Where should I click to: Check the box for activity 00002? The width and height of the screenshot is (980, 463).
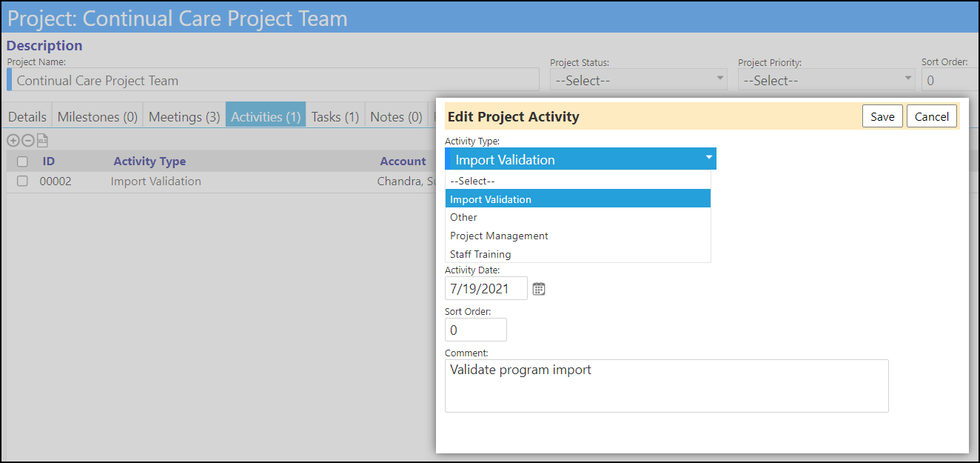22,181
